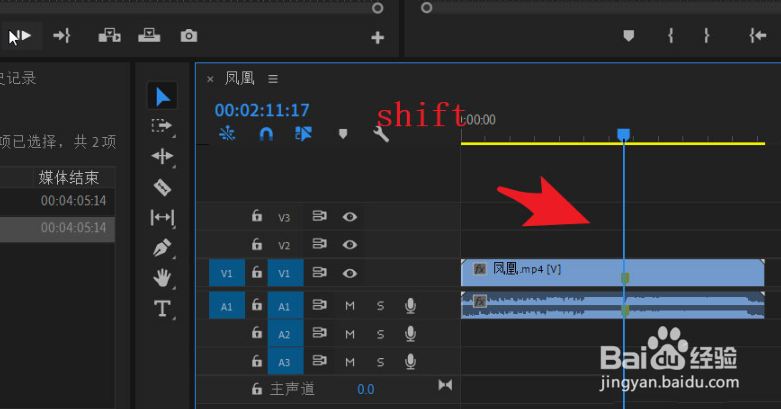Hide track V1 output with eye
The height and width of the screenshot is (409, 781).
[x=350, y=273]
